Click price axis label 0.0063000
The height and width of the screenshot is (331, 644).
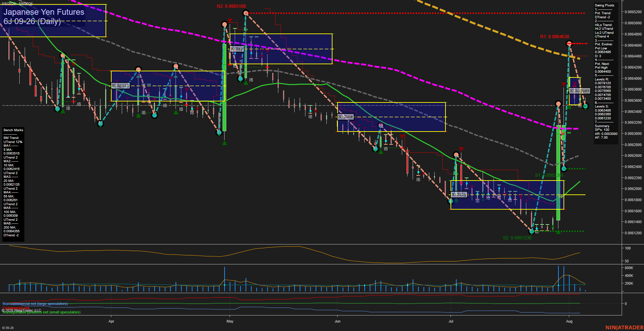pyautogui.click(x=633, y=134)
